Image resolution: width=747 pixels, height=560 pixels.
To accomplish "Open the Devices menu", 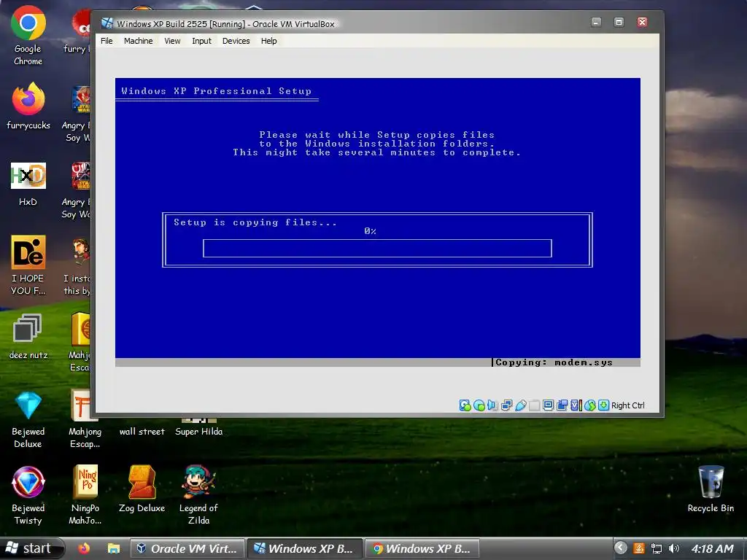I will coord(236,41).
